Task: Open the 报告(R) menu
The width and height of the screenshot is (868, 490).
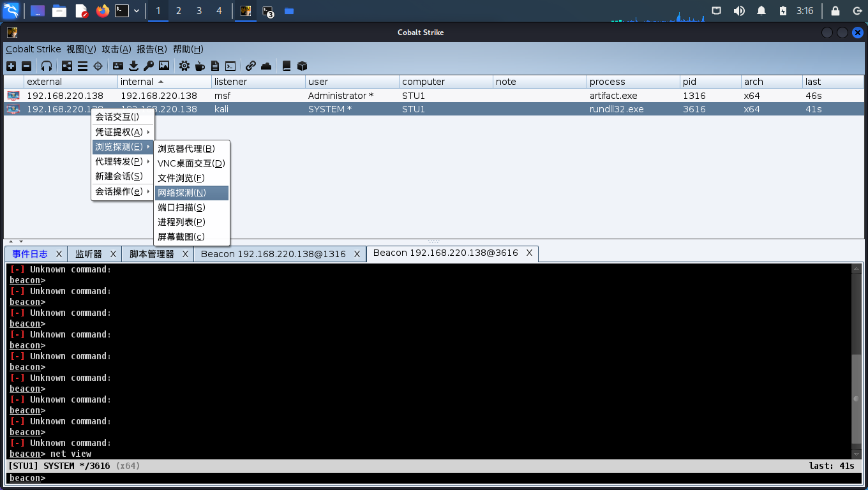Action: 152,49
